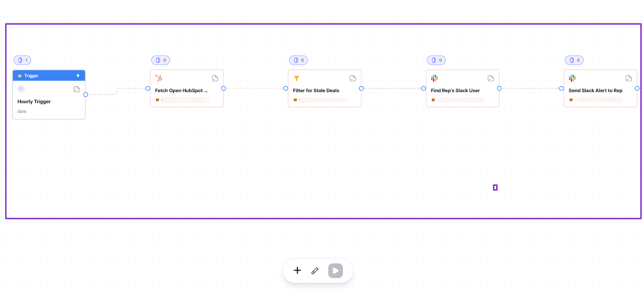Click the status emoji on Find Rep's Slack User

[x=433, y=100]
